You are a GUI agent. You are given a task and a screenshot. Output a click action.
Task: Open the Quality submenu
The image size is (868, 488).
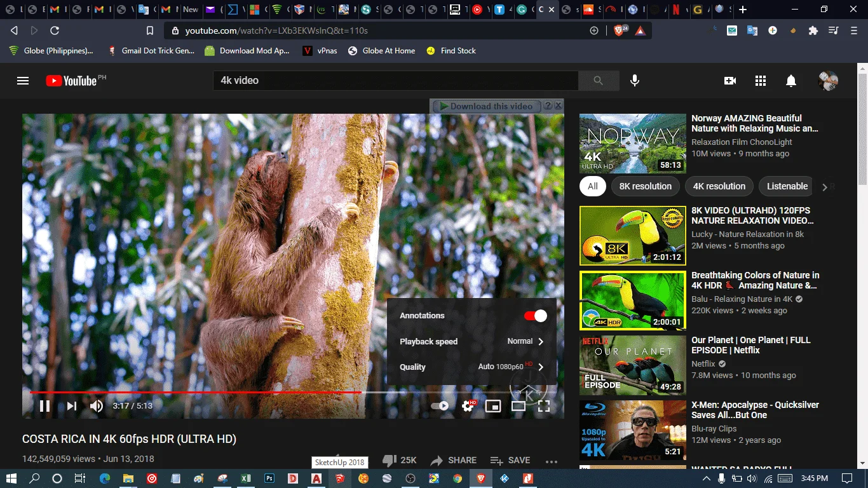[x=471, y=367]
